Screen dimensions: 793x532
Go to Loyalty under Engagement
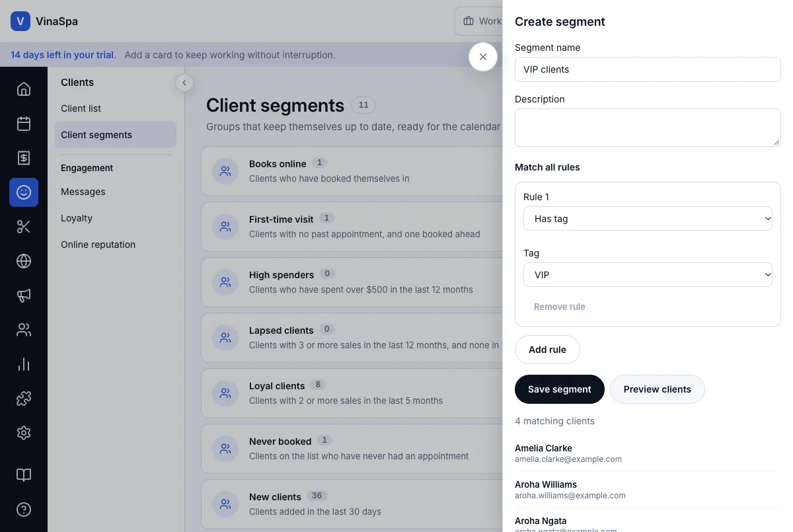115,218
